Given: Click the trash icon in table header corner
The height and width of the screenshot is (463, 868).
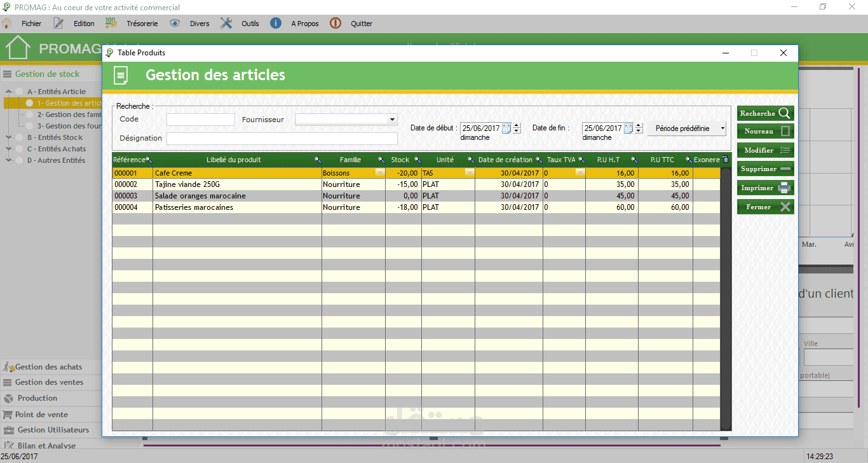Looking at the screenshot, I should point(726,160).
